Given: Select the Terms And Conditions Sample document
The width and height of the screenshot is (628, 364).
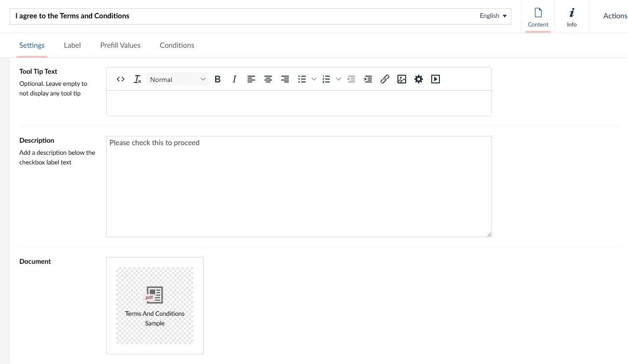Looking at the screenshot, I should coord(155,306).
